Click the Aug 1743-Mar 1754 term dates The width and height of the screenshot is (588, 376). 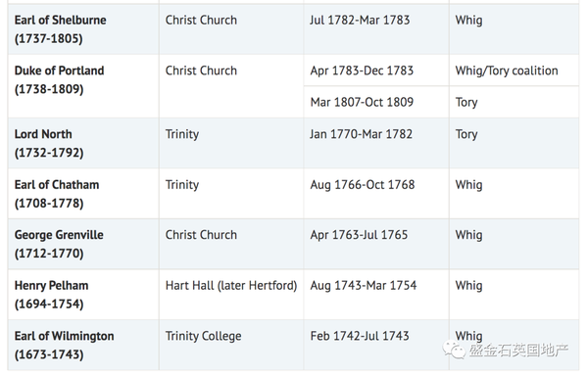[x=363, y=285]
